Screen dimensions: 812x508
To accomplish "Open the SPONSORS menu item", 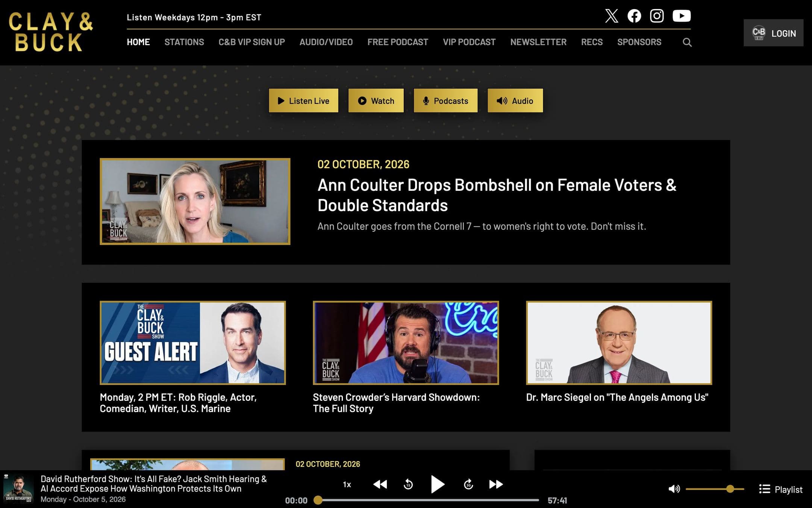I will 639,42.
